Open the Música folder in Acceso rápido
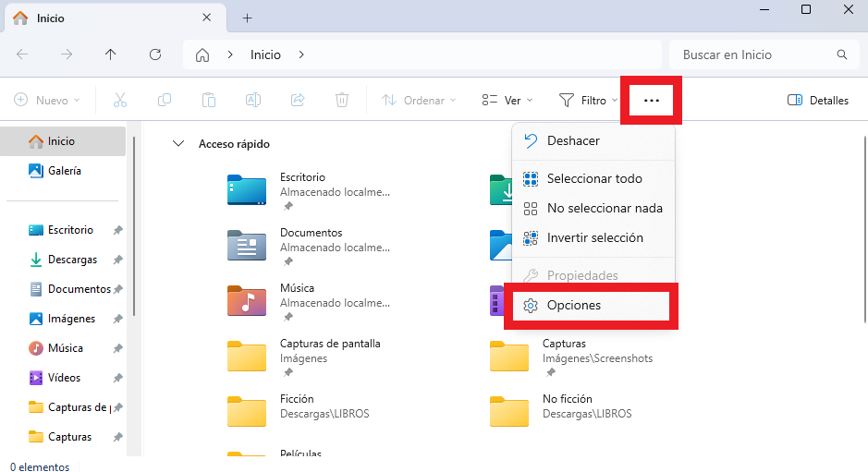 pyautogui.click(x=247, y=301)
